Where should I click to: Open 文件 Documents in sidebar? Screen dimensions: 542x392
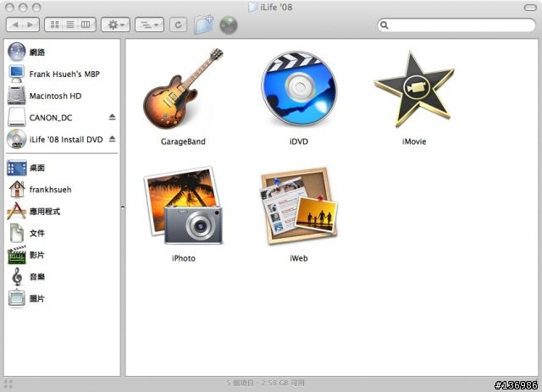pyautogui.click(x=26, y=233)
